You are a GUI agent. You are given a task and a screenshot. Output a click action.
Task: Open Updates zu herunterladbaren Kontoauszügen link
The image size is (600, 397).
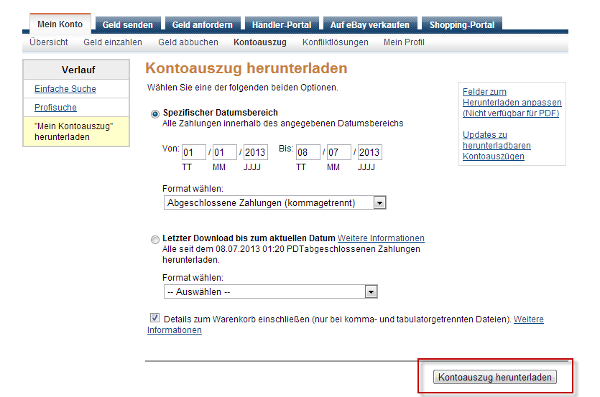497,145
